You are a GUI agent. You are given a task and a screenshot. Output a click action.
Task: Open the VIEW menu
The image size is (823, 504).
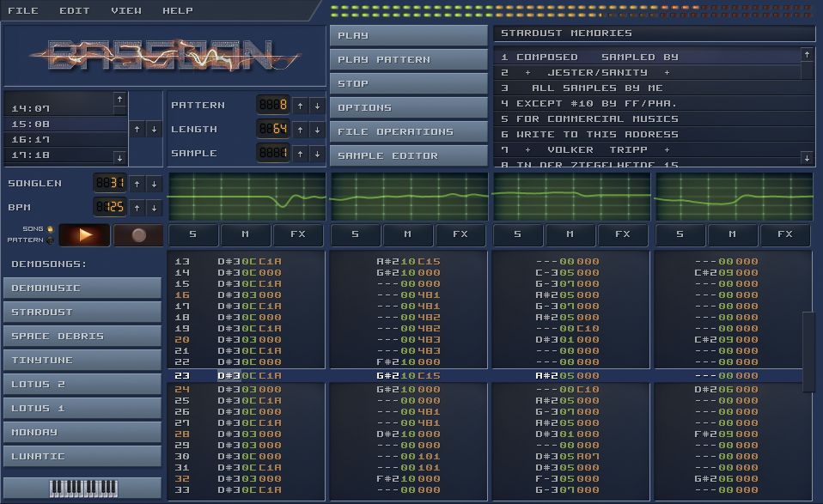tap(125, 10)
